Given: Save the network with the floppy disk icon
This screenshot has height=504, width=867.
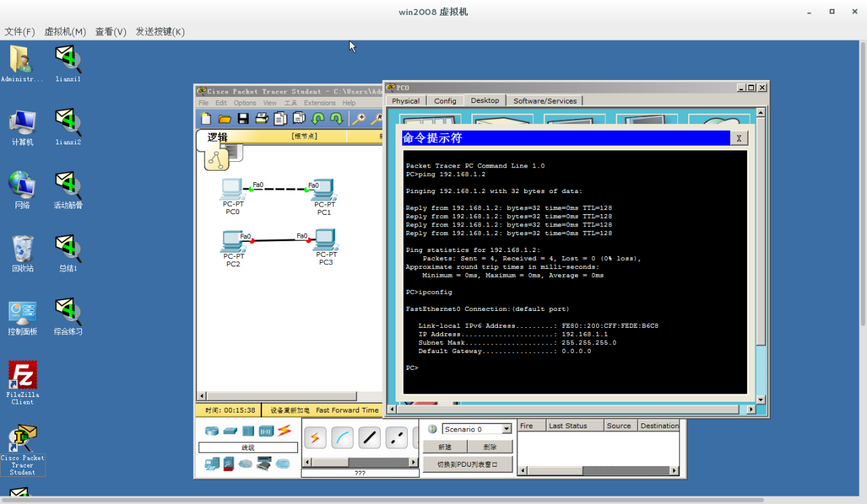Looking at the screenshot, I should point(243,119).
